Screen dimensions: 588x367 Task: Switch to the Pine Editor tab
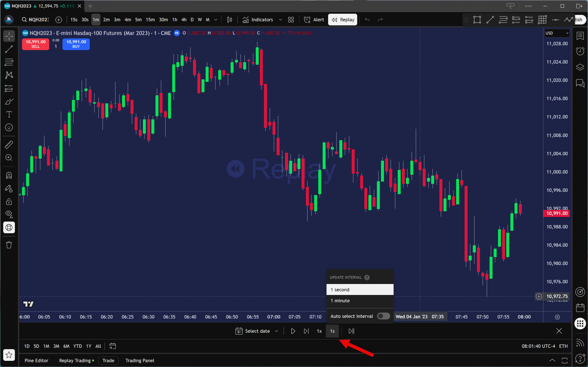point(36,360)
